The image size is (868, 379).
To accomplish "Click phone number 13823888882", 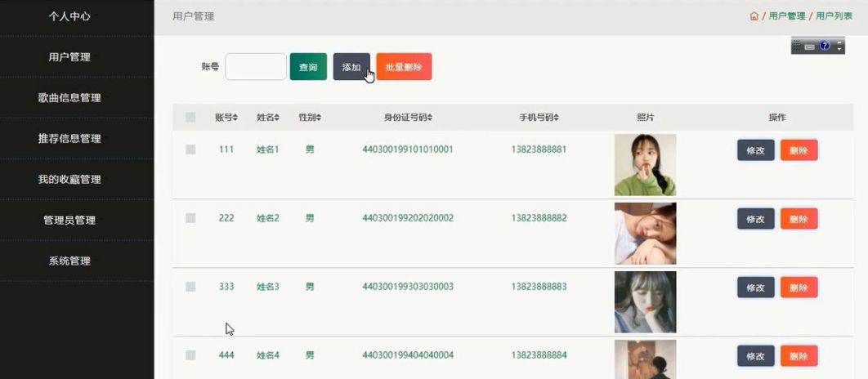I will pos(539,218).
